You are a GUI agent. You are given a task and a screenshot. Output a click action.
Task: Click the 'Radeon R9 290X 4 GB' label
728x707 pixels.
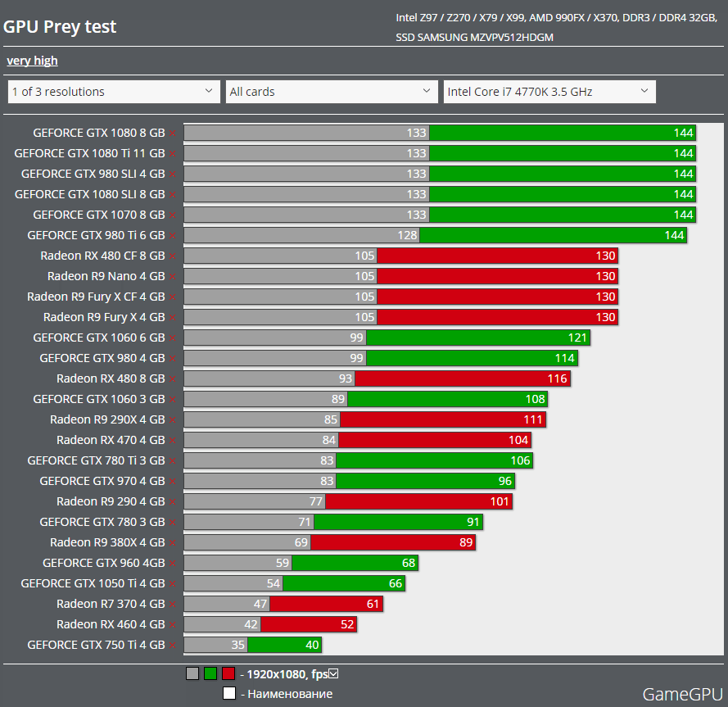tap(107, 420)
